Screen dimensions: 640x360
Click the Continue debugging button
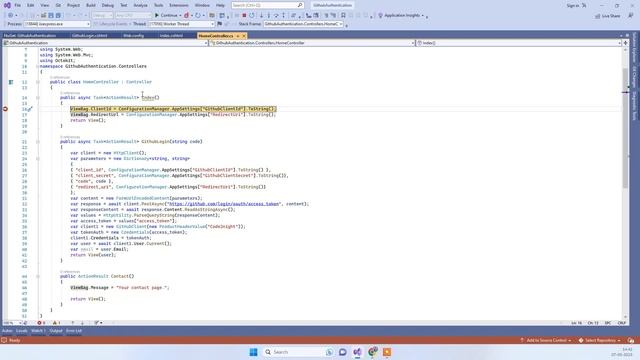[168, 16]
